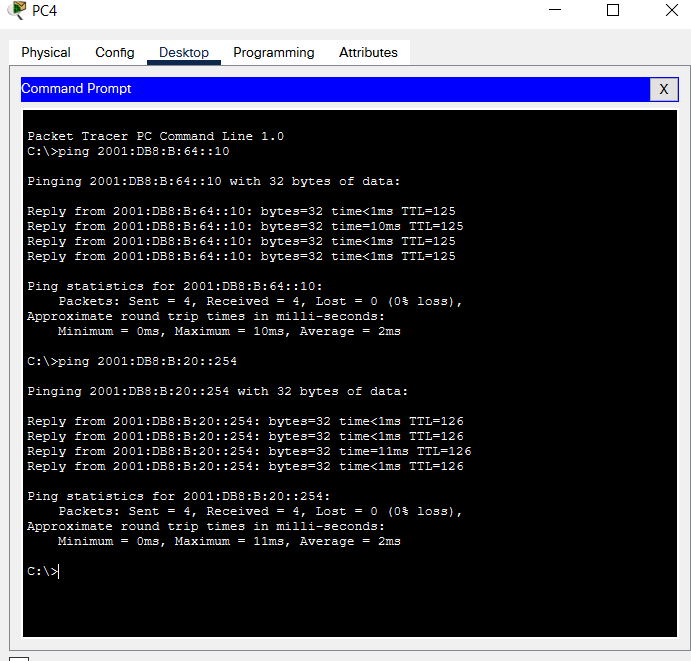This screenshot has width=691, height=661.
Task: Select the Desktop tab
Action: click(x=184, y=52)
